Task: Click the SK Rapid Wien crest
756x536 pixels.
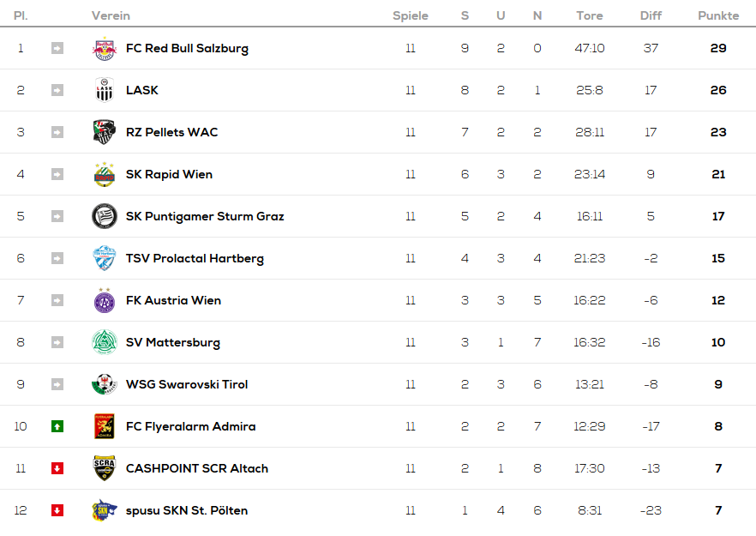Action: pos(105,174)
